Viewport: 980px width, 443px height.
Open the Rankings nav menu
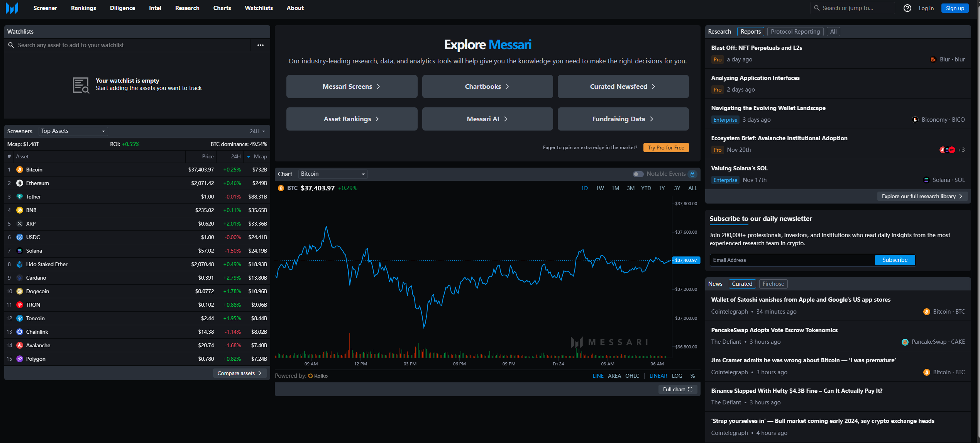click(83, 8)
